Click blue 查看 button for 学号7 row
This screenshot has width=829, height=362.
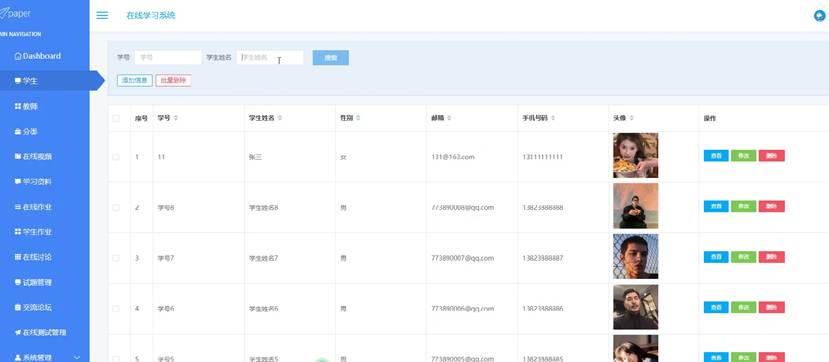pos(716,257)
